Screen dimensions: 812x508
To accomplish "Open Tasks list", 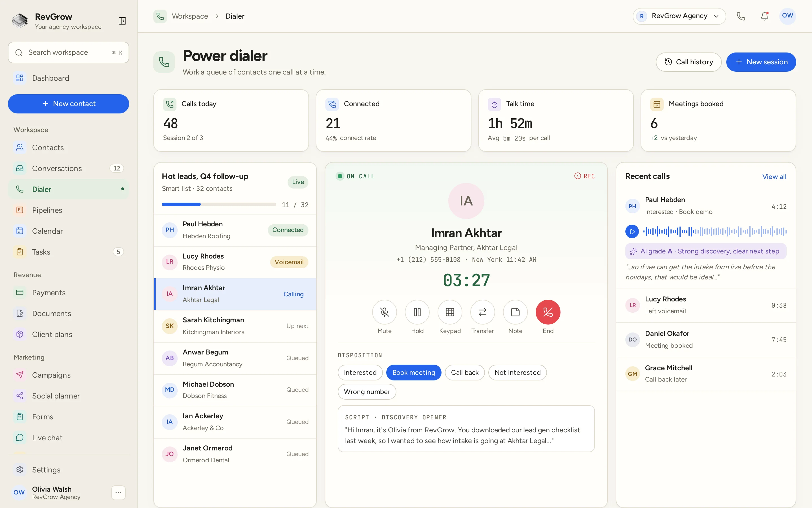I will [x=69, y=252].
